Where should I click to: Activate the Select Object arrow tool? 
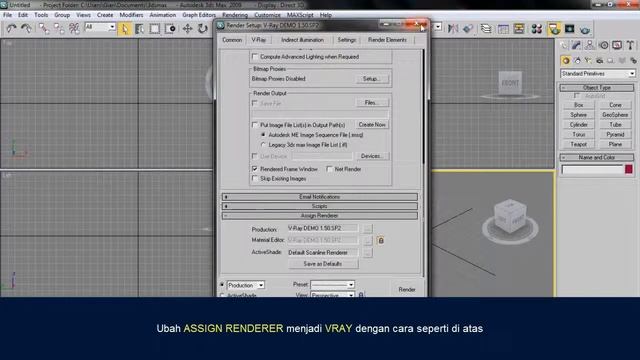[x=124, y=29]
